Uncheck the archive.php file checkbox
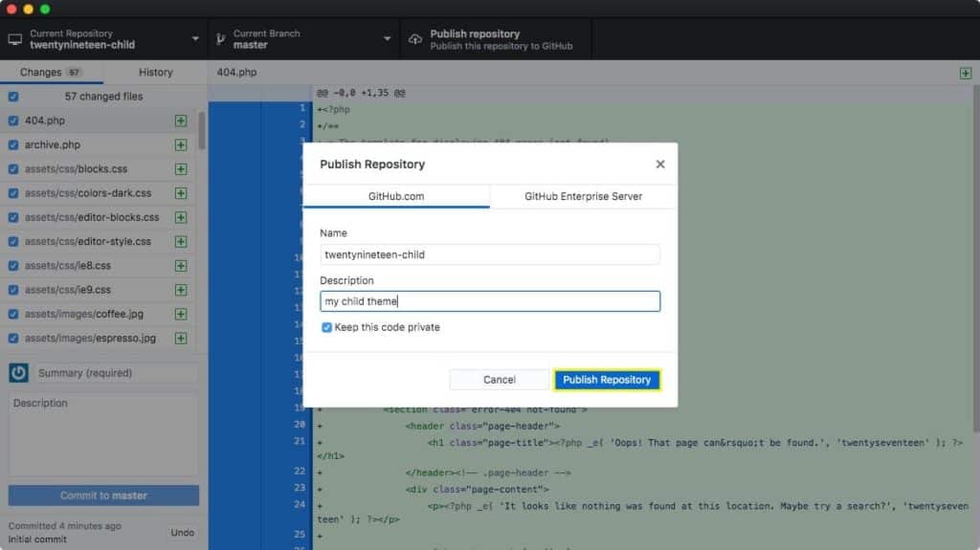The width and height of the screenshot is (980, 550). click(13, 145)
